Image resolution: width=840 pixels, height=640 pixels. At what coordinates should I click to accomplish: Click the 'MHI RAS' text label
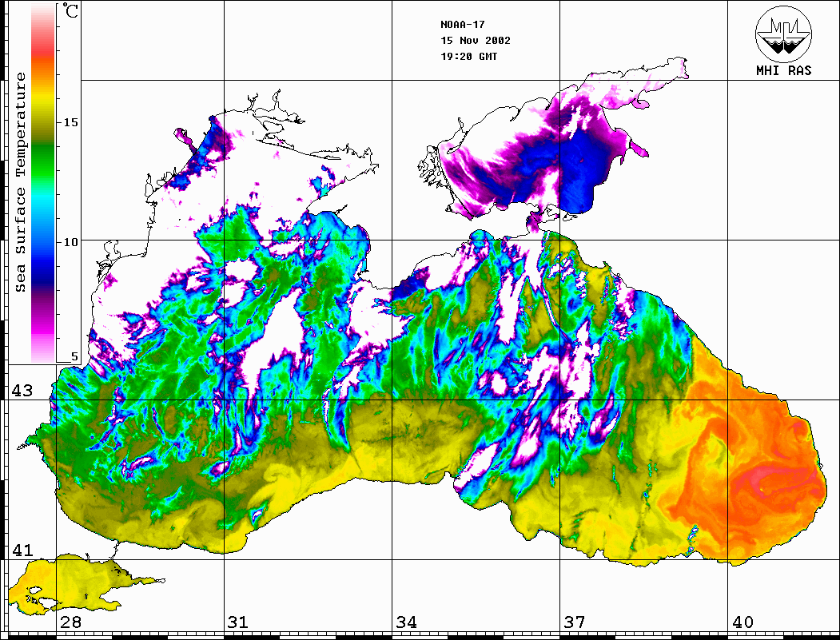(x=783, y=70)
